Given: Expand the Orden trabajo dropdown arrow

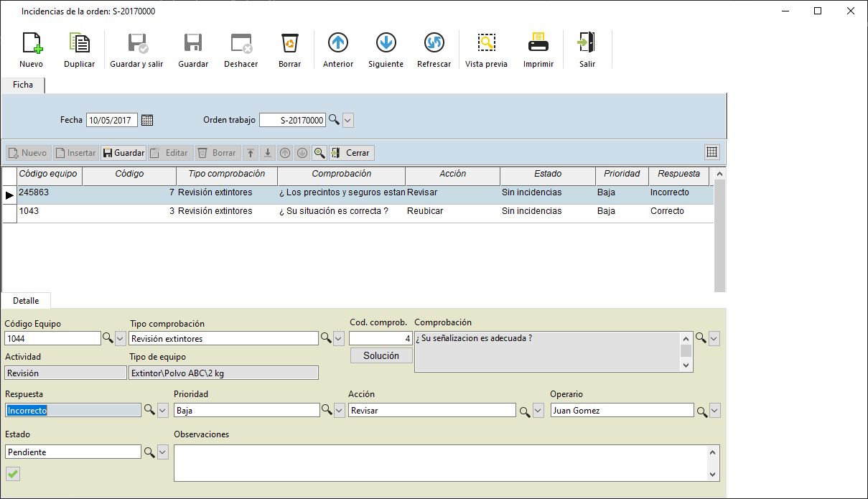Looking at the screenshot, I should (x=348, y=121).
